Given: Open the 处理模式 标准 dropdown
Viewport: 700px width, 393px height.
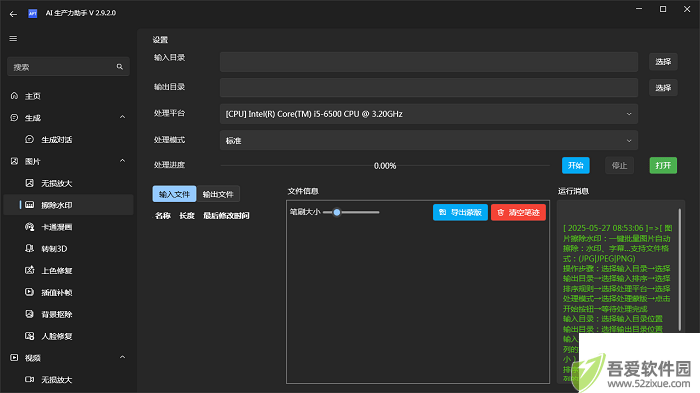Looking at the screenshot, I should pos(429,140).
